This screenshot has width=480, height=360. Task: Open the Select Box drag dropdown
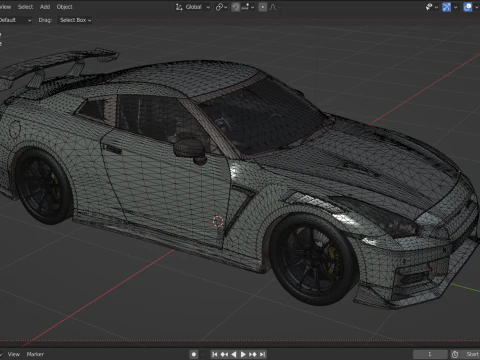pyautogui.click(x=75, y=20)
